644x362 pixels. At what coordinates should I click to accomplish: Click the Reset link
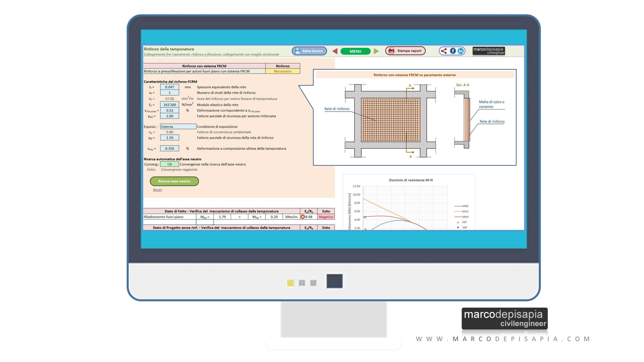click(157, 190)
